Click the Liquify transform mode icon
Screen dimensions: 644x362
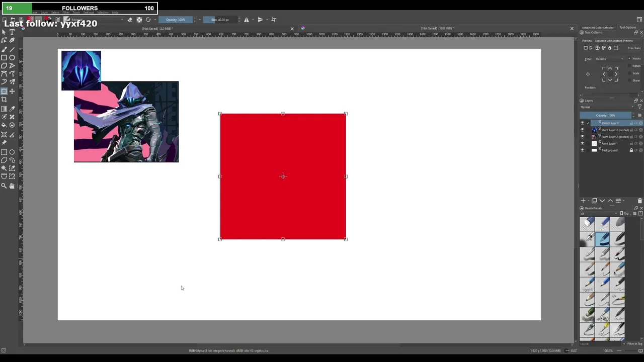click(610, 48)
